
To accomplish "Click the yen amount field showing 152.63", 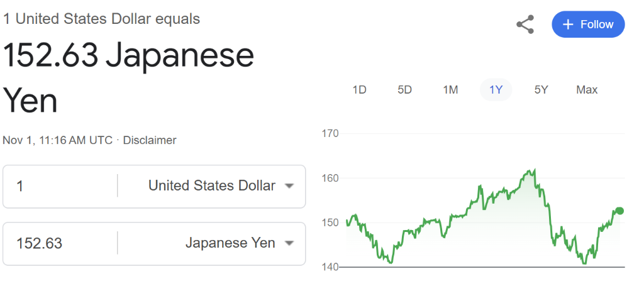I will click(x=60, y=243).
